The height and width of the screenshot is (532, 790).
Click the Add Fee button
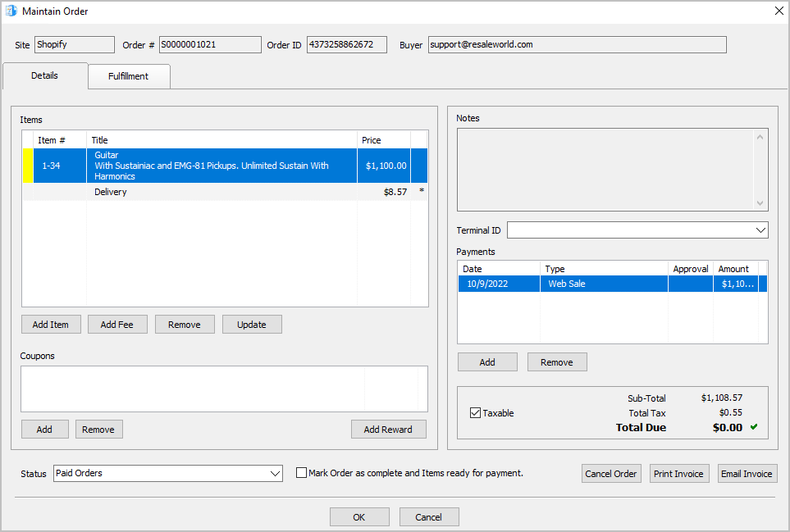point(117,325)
